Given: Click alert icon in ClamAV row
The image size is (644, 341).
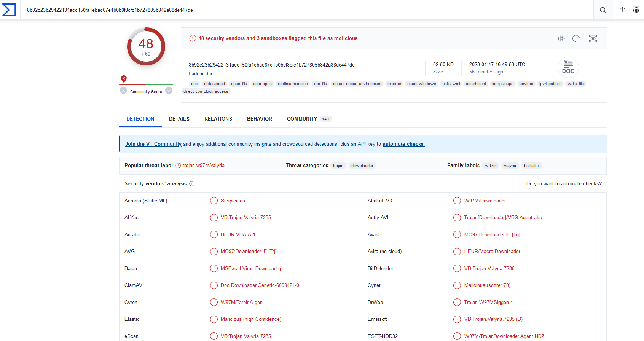Looking at the screenshot, I should [x=214, y=285].
